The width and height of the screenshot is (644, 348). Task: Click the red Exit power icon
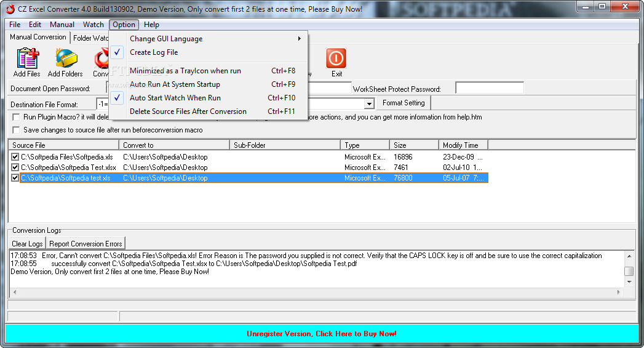coord(336,58)
